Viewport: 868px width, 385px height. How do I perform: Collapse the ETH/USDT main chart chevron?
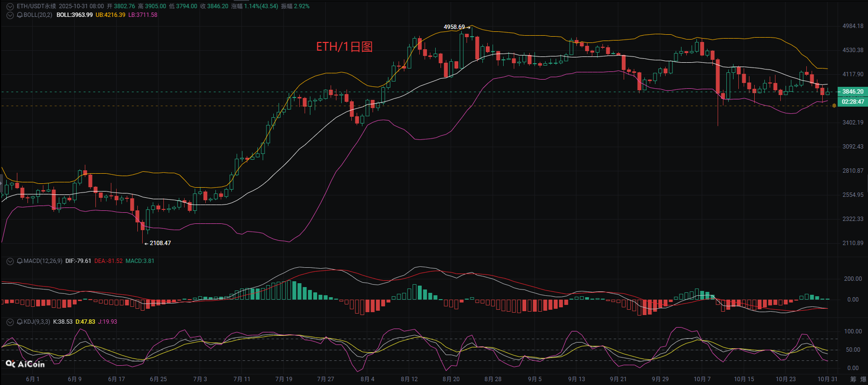pyautogui.click(x=10, y=6)
